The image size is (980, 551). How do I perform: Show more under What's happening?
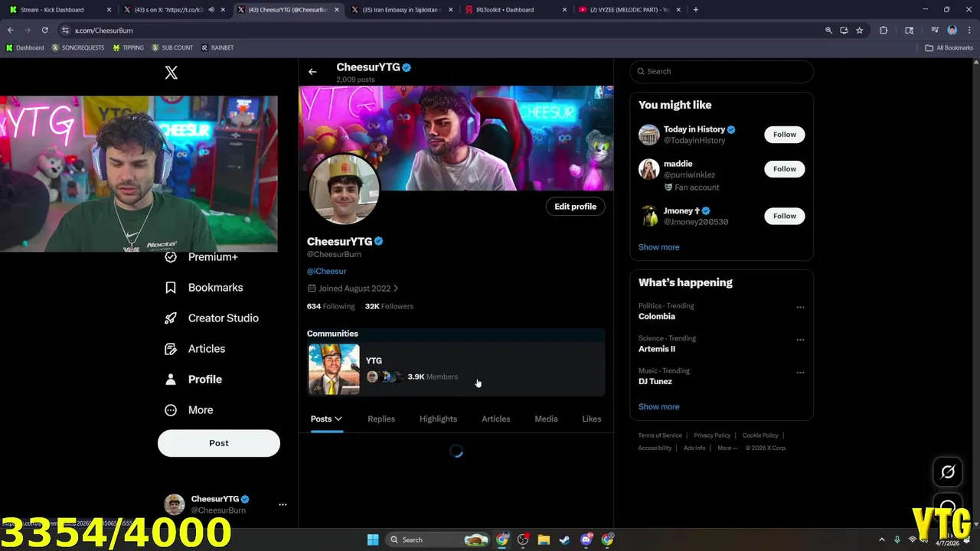tap(659, 406)
